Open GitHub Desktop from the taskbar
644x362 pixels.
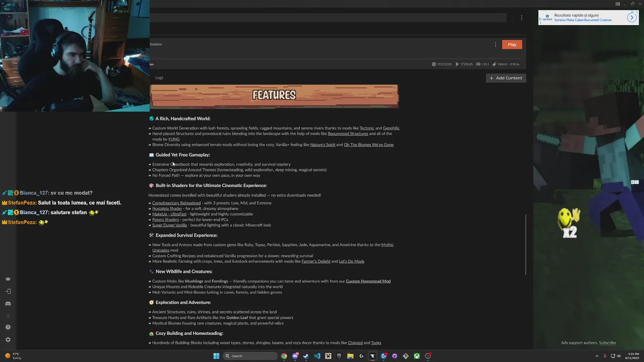click(x=394, y=356)
